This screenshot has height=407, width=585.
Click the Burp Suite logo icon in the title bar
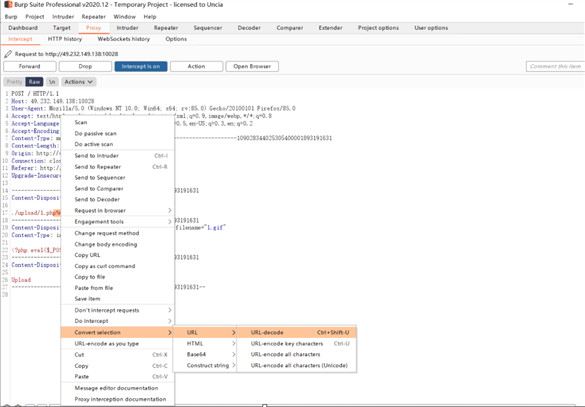[x=8, y=4]
